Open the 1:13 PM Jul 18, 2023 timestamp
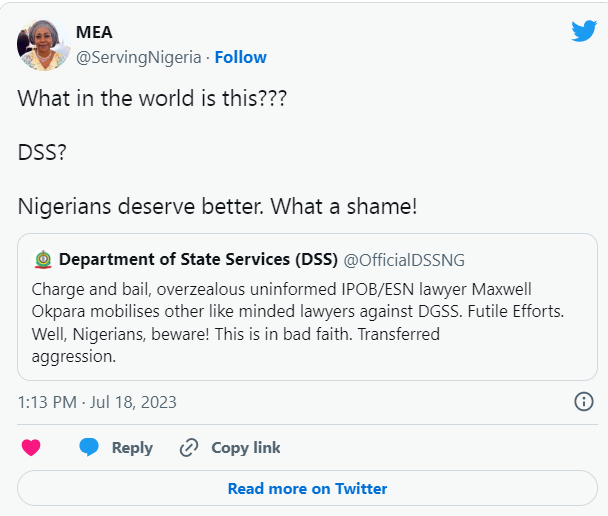This screenshot has width=608, height=516. 97,402
